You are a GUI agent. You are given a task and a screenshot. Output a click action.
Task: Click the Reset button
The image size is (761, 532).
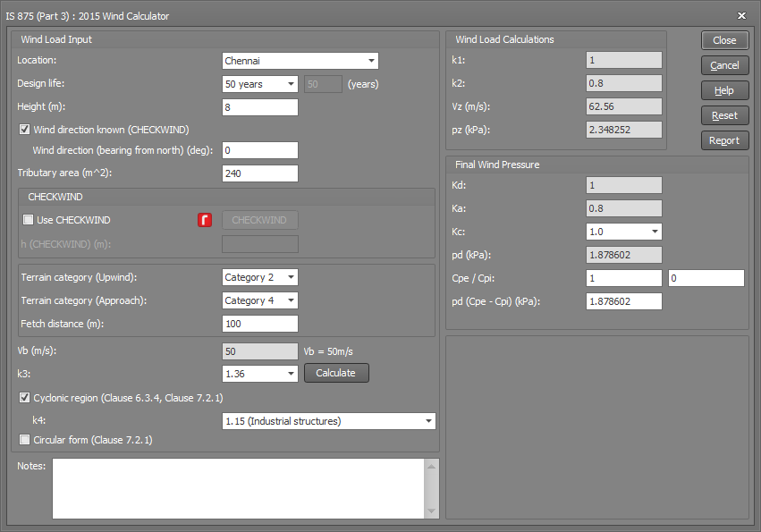[x=724, y=115]
